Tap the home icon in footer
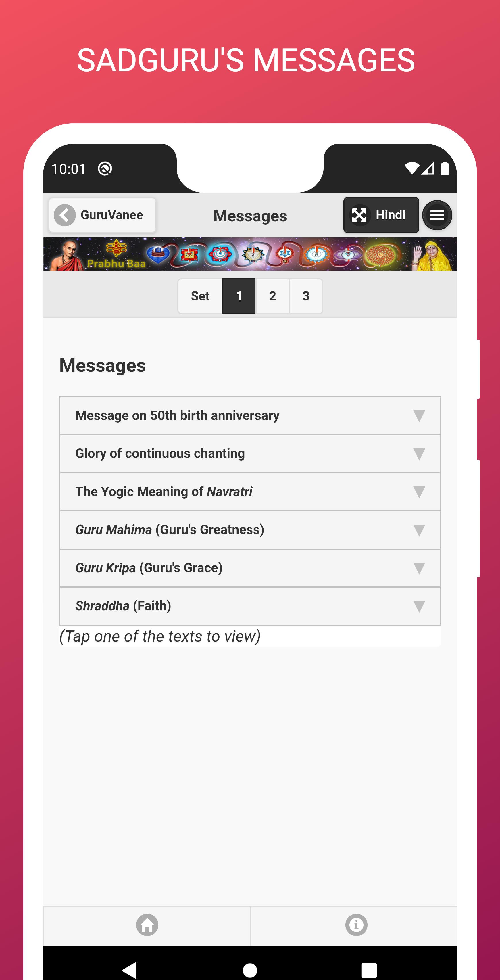The height and width of the screenshot is (980, 500). (x=147, y=925)
